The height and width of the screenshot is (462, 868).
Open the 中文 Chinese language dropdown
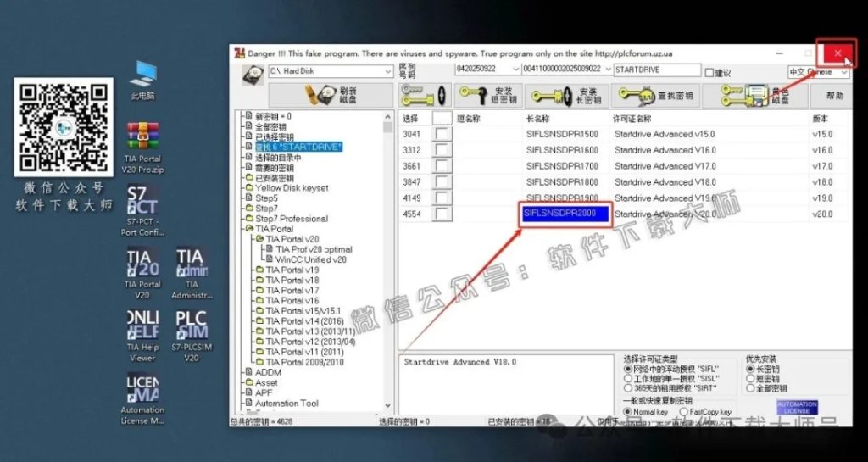[844, 73]
